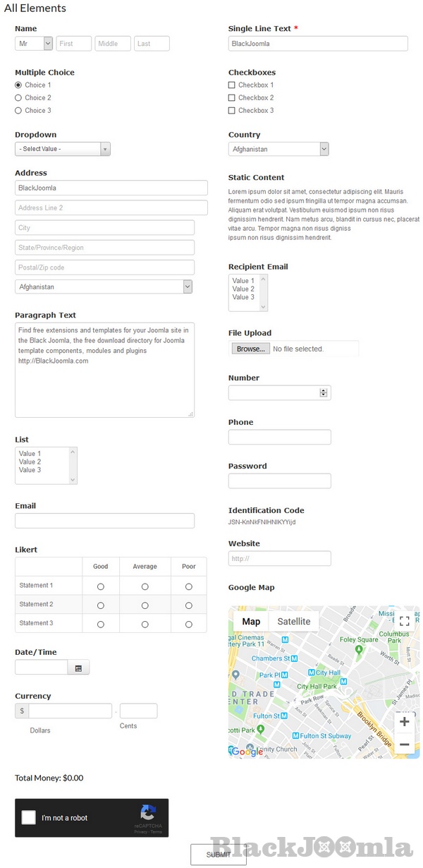Click the Browse file upload button
Viewport: 423px width, 868px height.
(250, 349)
